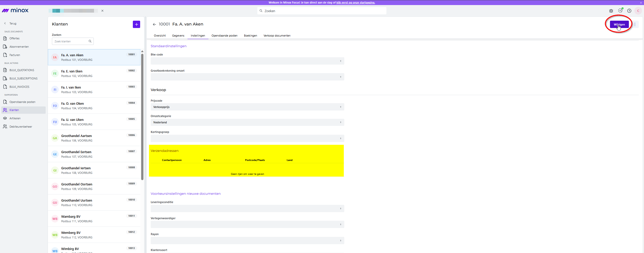
Task: Click the Terug back chevron
Action: pyautogui.click(x=5, y=23)
